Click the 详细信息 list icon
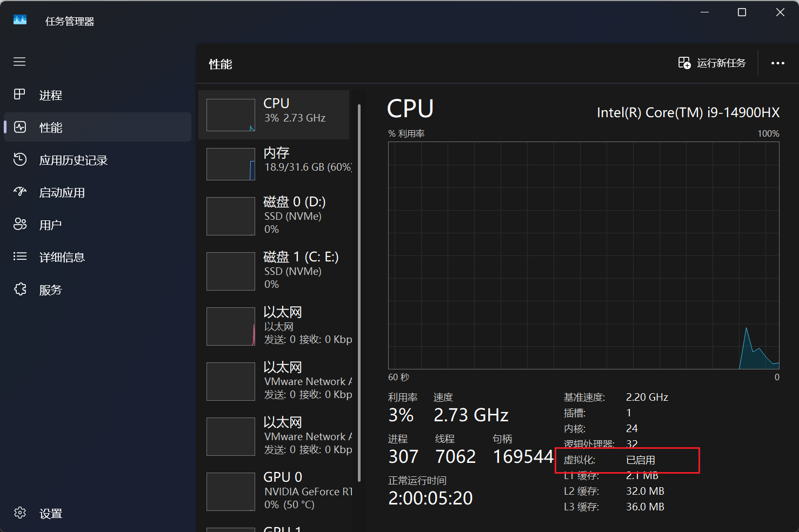Viewport: 799px width, 532px height. click(20, 257)
